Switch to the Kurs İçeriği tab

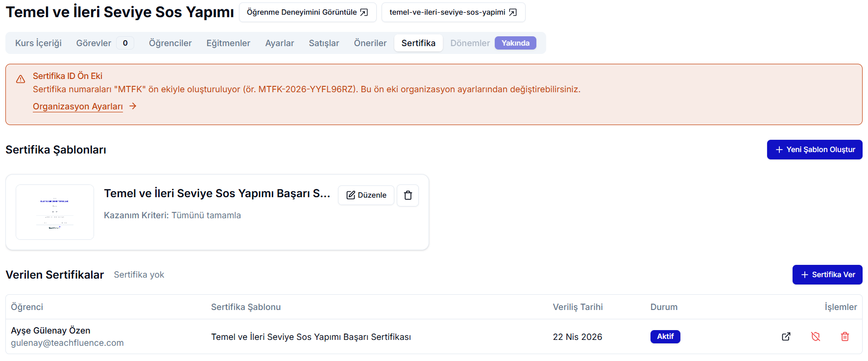click(x=38, y=43)
